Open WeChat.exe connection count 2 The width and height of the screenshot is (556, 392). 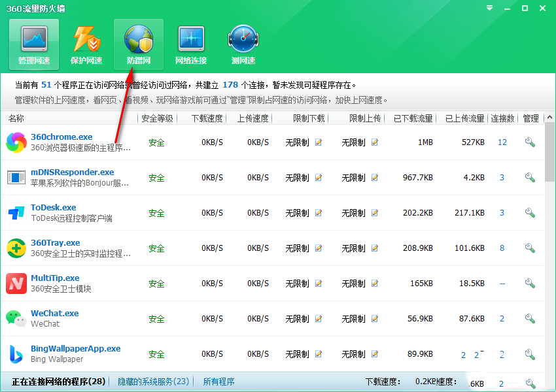coord(502,319)
